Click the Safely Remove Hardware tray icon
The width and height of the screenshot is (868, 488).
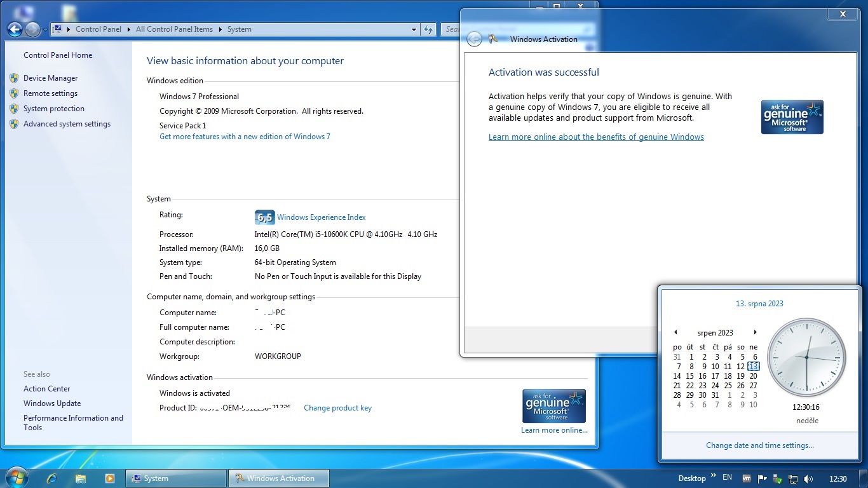click(778, 478)
